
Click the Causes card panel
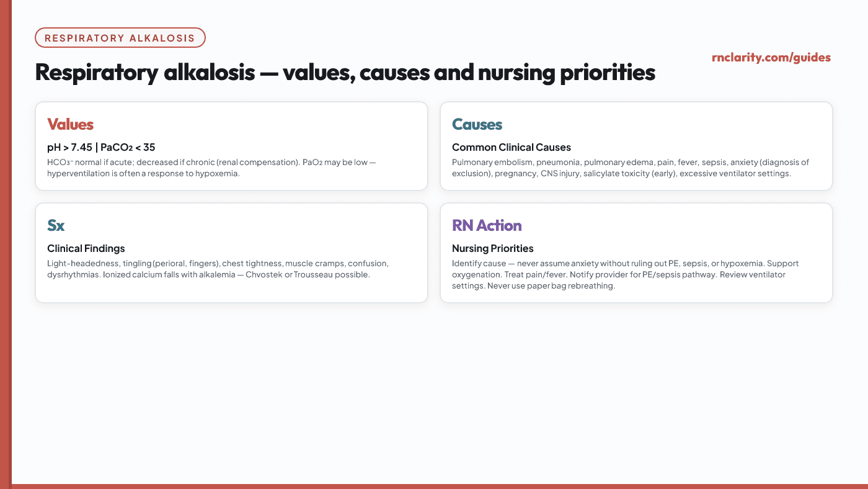coord(636,146)
